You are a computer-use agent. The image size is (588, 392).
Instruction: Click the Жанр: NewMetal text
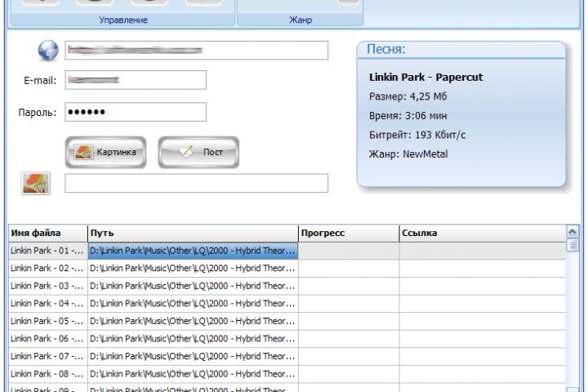tap(408, 154)
